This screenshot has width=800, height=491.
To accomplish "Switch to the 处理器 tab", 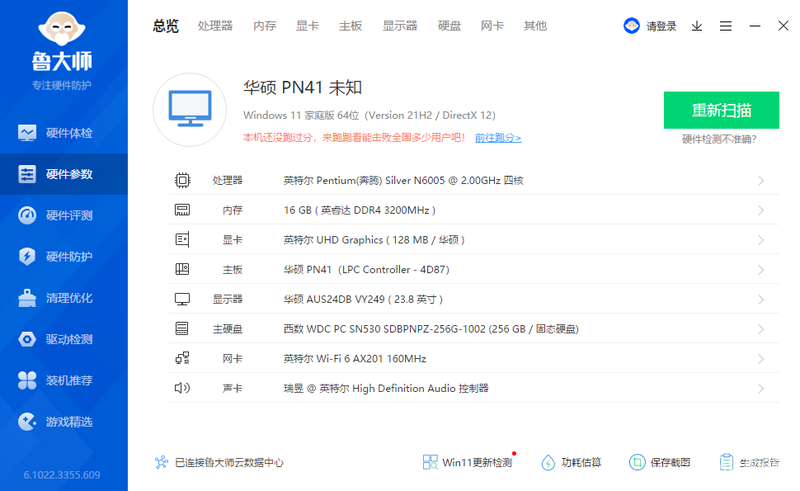I will click(x=215, y=26).
